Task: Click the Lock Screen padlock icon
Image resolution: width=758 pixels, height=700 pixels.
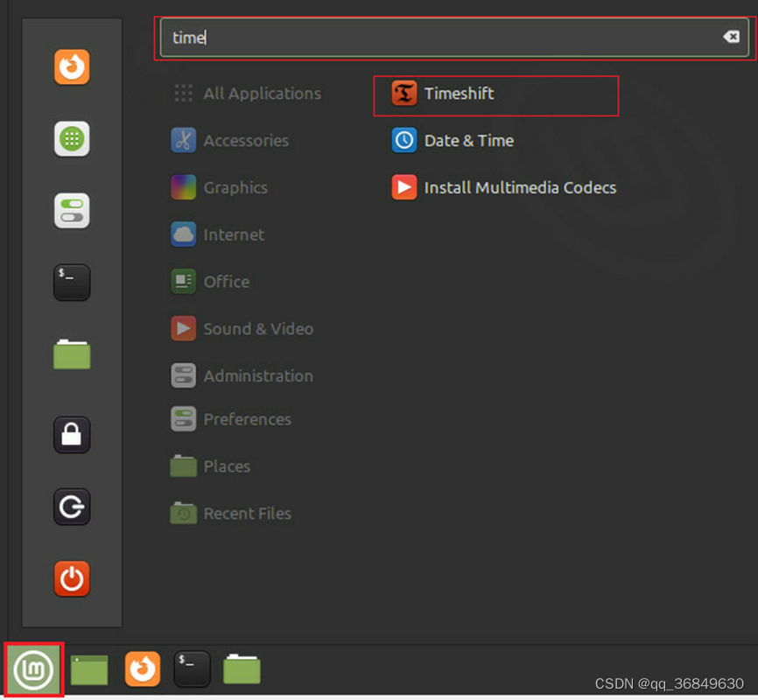Action: click(72, 435)
